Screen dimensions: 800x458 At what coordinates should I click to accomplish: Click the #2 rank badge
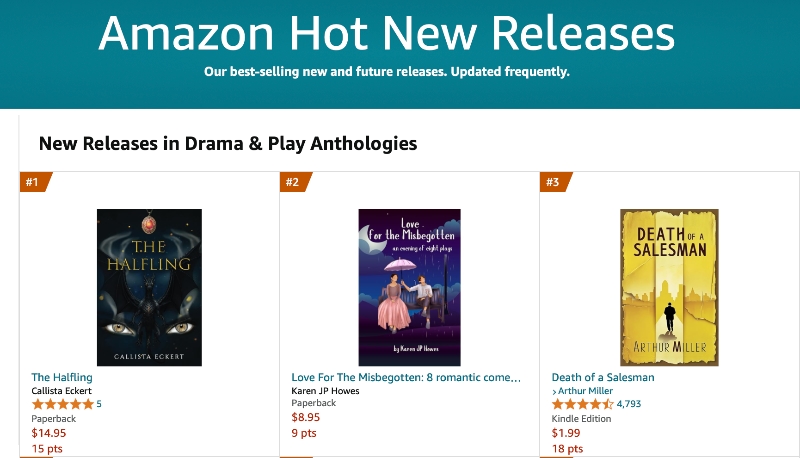point(296,182)
